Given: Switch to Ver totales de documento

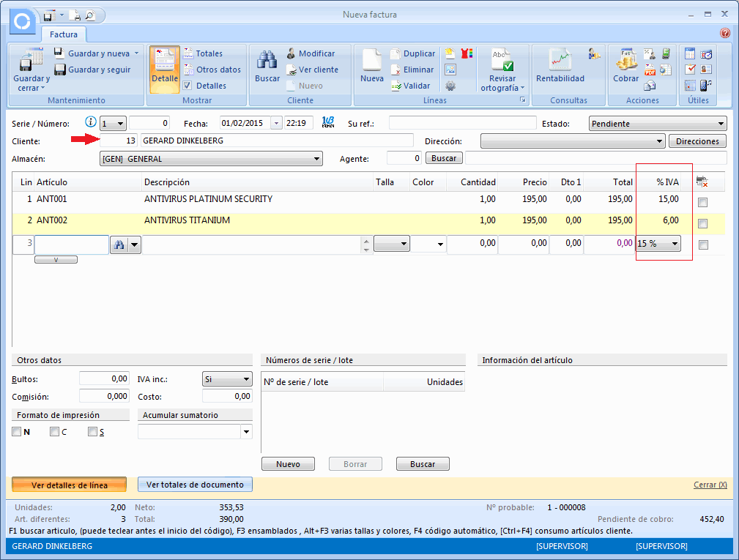Looking at the screenshot, I should click(x=195, y=485).
